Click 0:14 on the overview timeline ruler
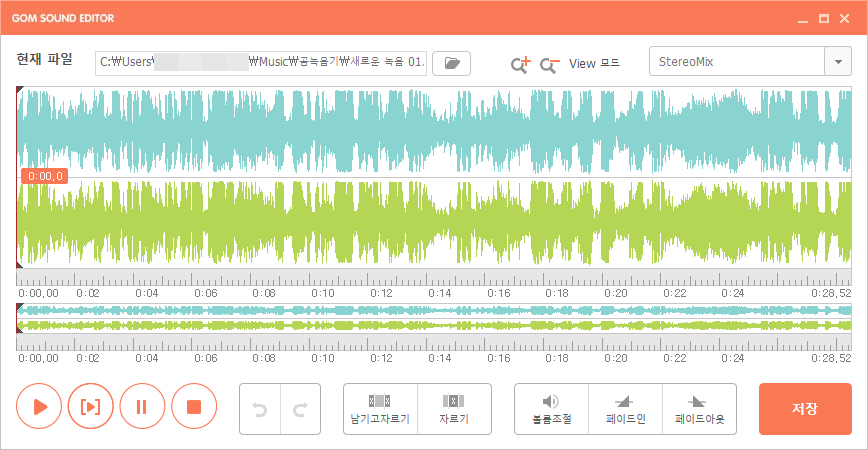Screen dimensions: 868x450 440,358
